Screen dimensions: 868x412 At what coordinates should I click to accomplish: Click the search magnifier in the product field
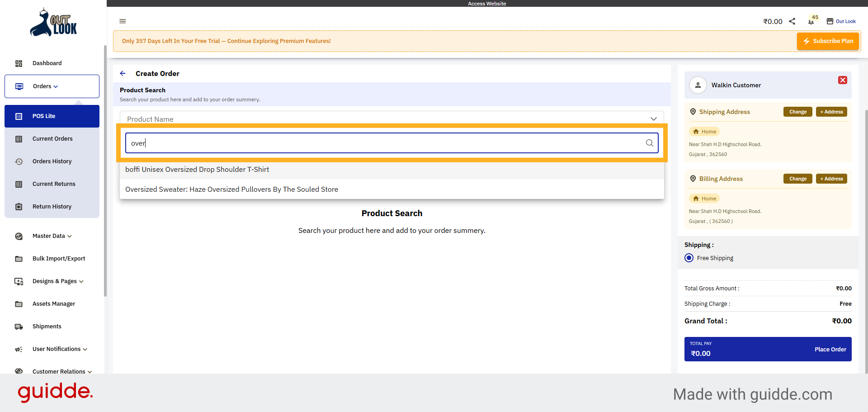(650, 143)
